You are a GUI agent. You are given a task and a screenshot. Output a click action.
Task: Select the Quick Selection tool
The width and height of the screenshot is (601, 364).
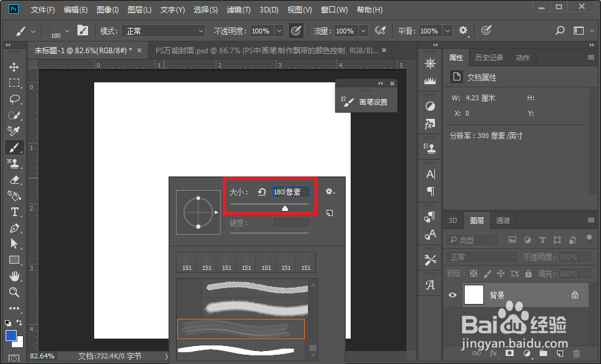(x=14, y=115)
